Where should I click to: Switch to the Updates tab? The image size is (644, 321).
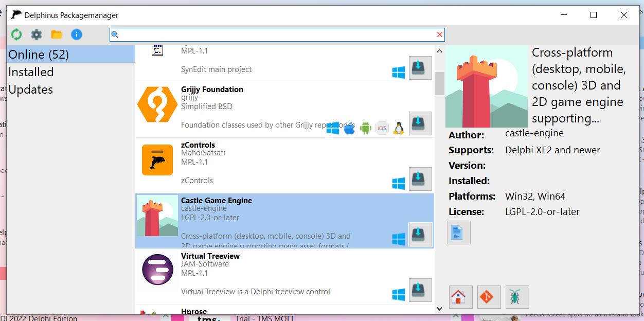tap(30, 89)
